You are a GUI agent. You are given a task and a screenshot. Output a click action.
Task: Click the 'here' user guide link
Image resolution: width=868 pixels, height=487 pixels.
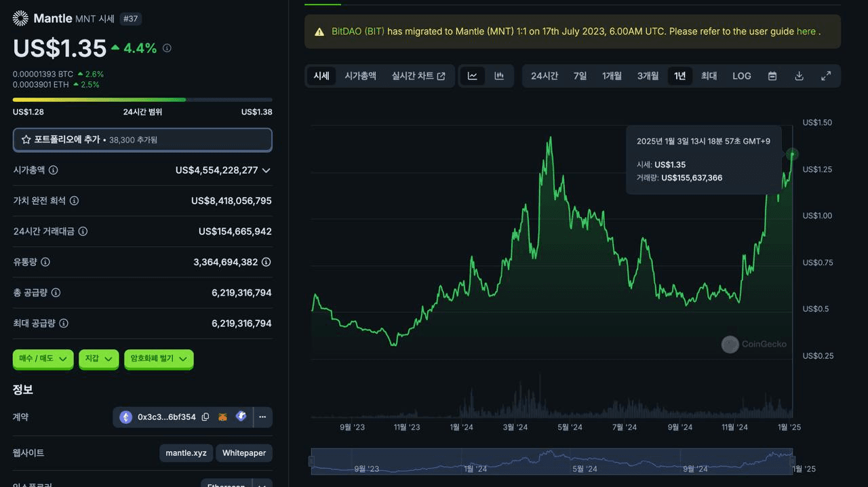click(806, 31)
